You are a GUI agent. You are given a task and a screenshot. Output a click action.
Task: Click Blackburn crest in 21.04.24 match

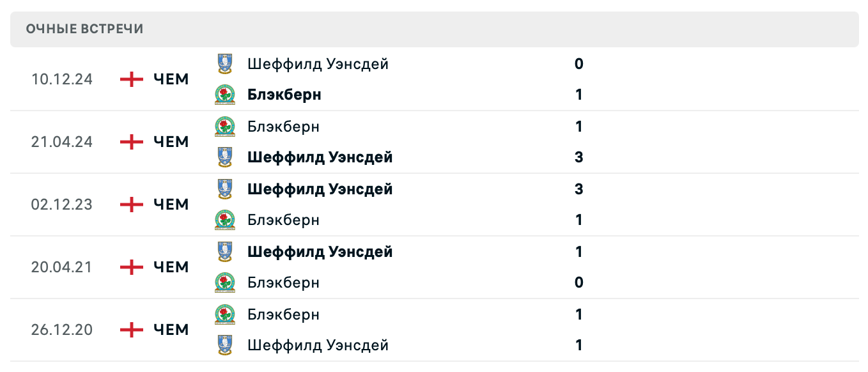[x=224, y=127]
